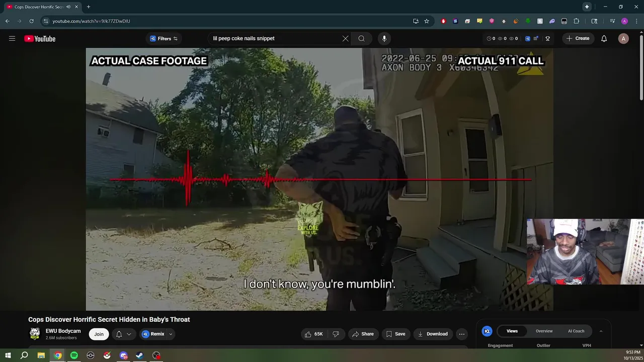Screen dimensions: 644x362
Task: Run search with the magnifier button
Action: pos(362,39)
